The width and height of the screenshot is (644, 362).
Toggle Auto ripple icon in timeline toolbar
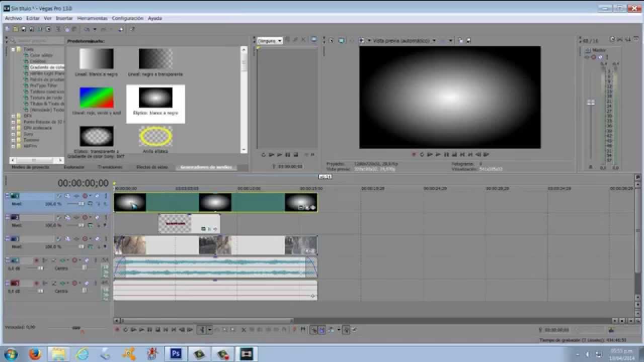[331, 330]
